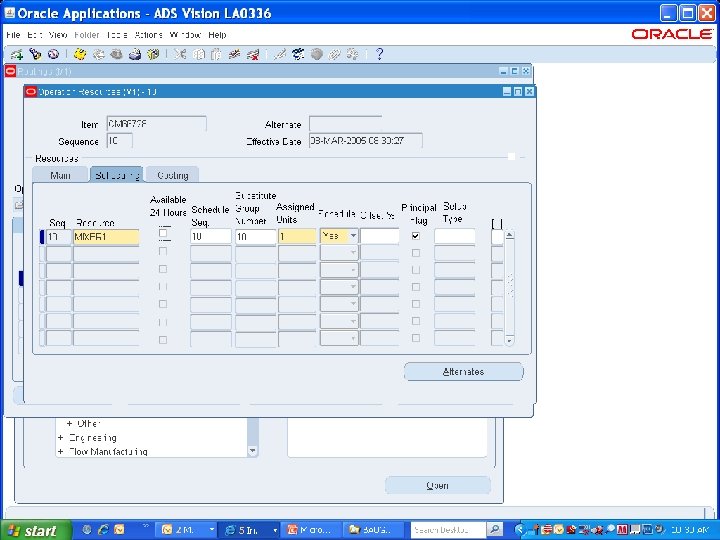Click the Routings window's red oval icon
Viewport: 720px width, 540px height.
10,71
